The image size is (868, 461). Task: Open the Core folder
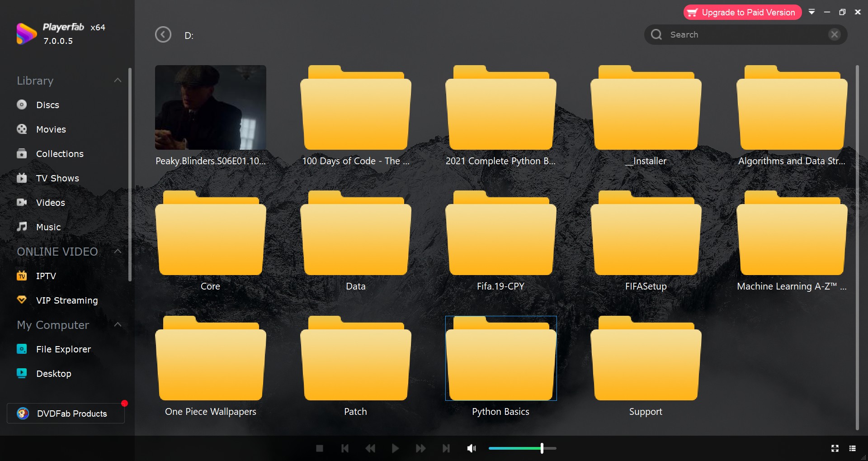pyautogui.click(x=211, y=233)
